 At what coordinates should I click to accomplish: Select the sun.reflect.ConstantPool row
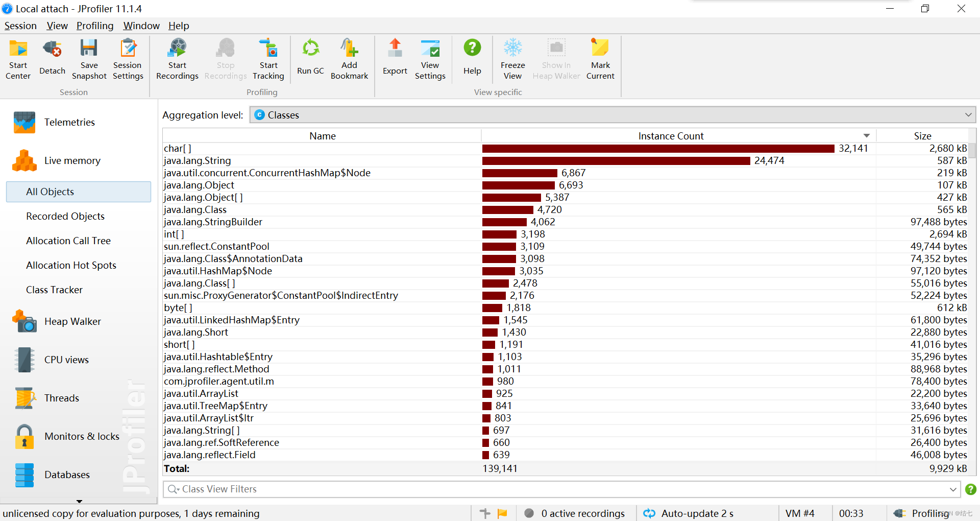point(565,246)
